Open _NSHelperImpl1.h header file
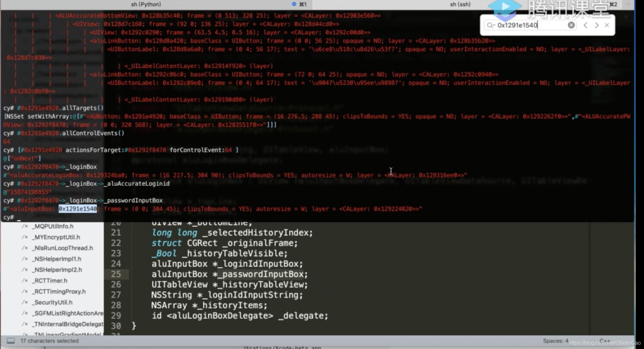This screenshot has width=644, height=349. tap(57, 259)
